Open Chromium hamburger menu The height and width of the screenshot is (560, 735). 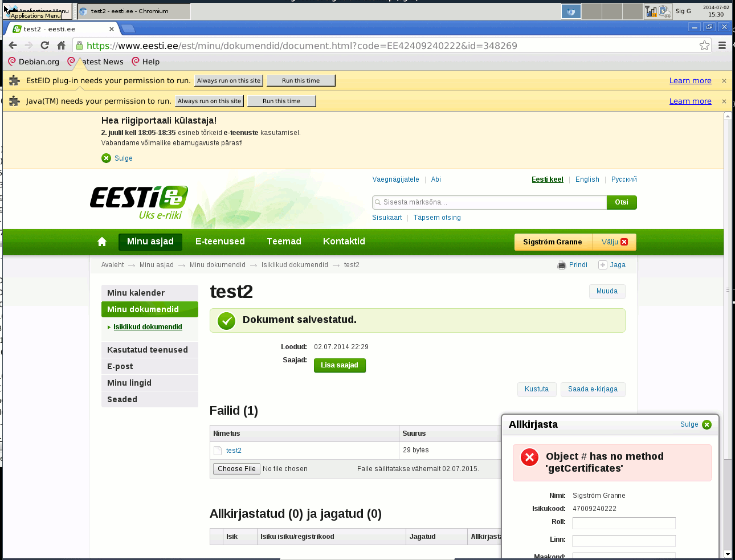click(x=722, y=46)
